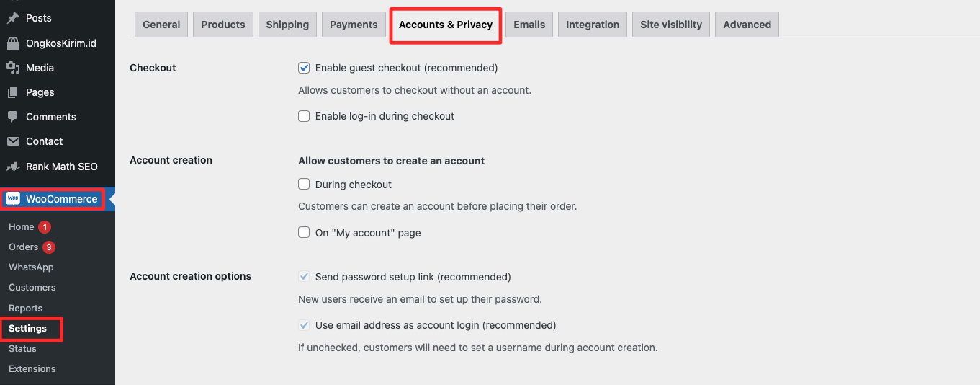The image size is (980, 385).
Task: Click the Media library icon
Action: pyautogui.click(x=13, y=68)
